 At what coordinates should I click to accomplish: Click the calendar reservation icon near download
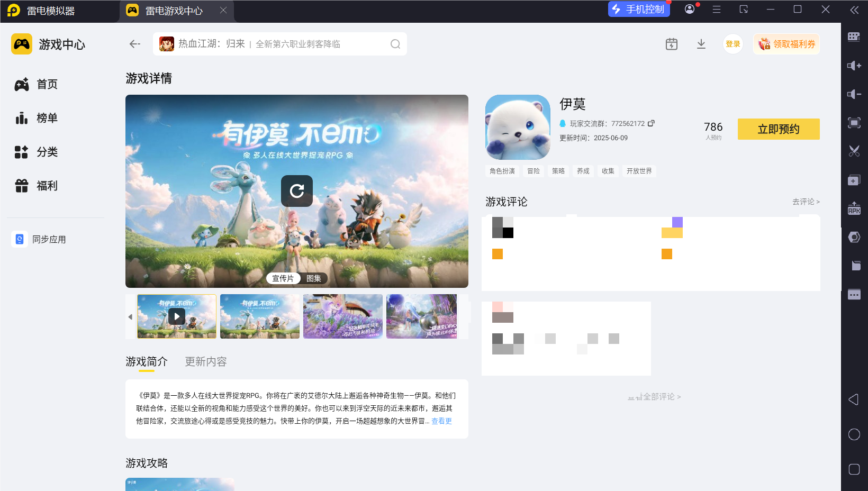click(x=671, y=44)
